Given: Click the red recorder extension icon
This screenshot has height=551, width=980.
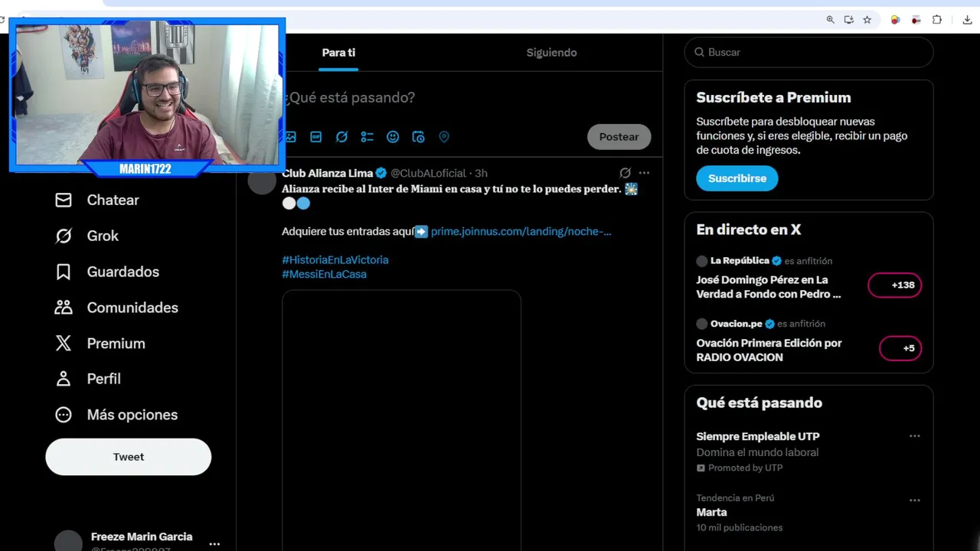Looking at the screenshot, I should (x=916, y=20).
